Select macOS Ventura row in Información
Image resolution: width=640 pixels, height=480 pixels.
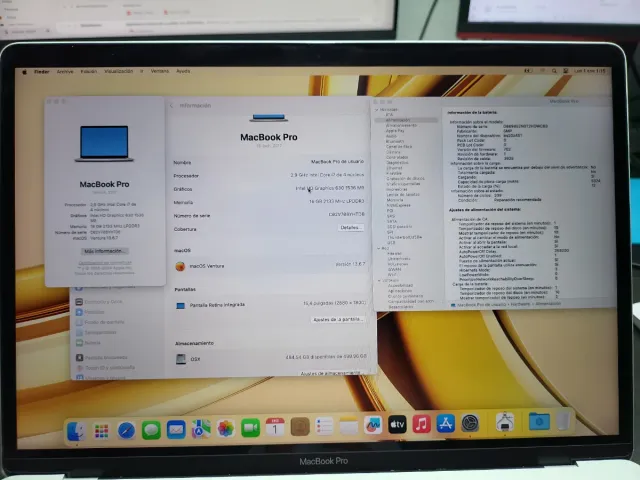tap(270, 266)
